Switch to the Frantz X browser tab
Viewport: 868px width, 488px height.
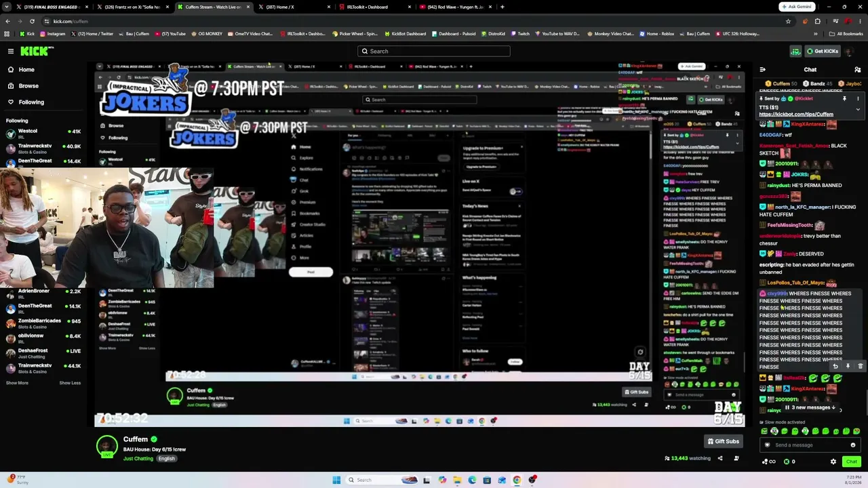click(132, 7)
